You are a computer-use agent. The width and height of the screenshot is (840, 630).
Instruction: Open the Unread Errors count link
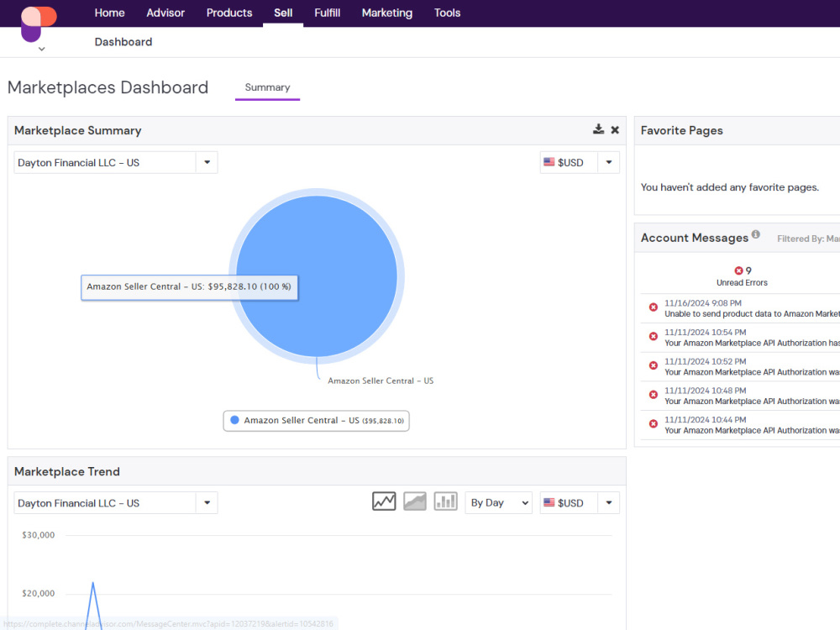click(x=748, y=270)
